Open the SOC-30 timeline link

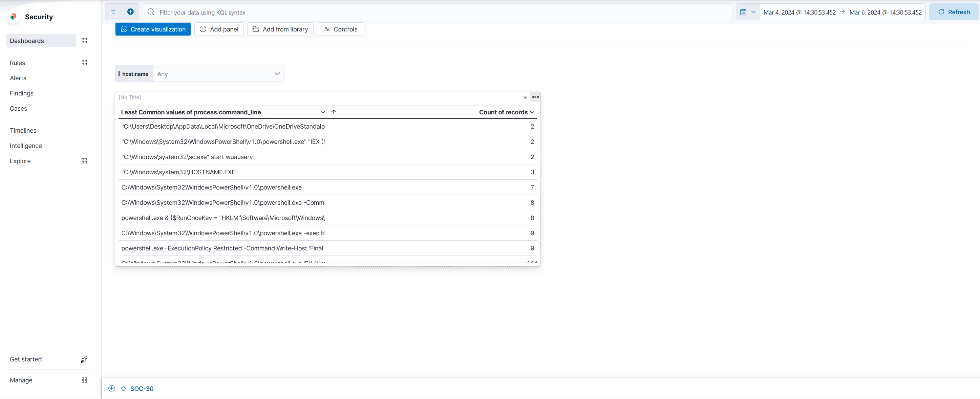click(142, 389)
